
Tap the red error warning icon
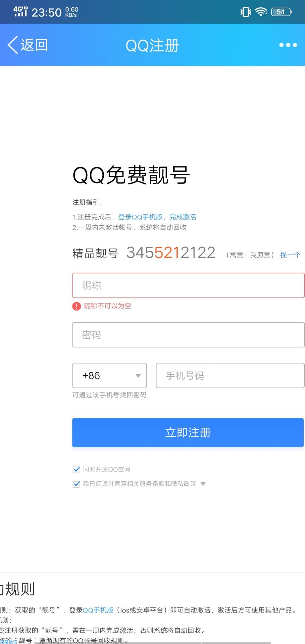point(77,306)
